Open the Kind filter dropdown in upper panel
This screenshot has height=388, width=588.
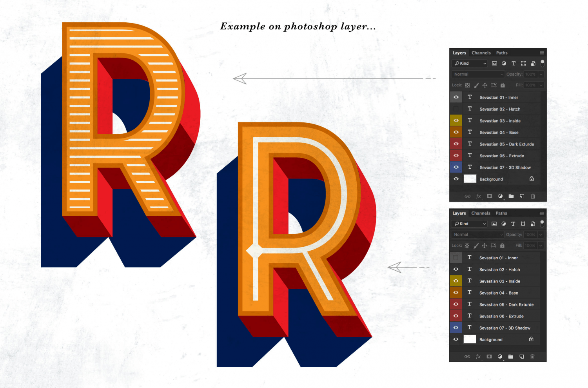point(470,64)
